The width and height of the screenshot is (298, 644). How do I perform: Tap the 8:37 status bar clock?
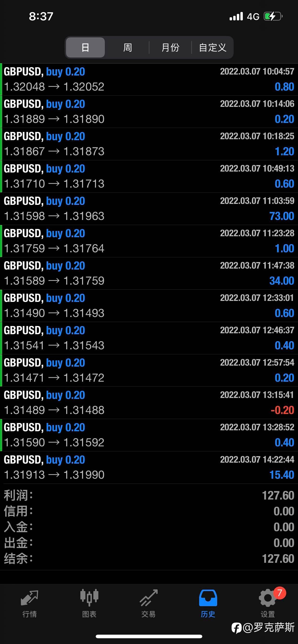tap(41, 17)
